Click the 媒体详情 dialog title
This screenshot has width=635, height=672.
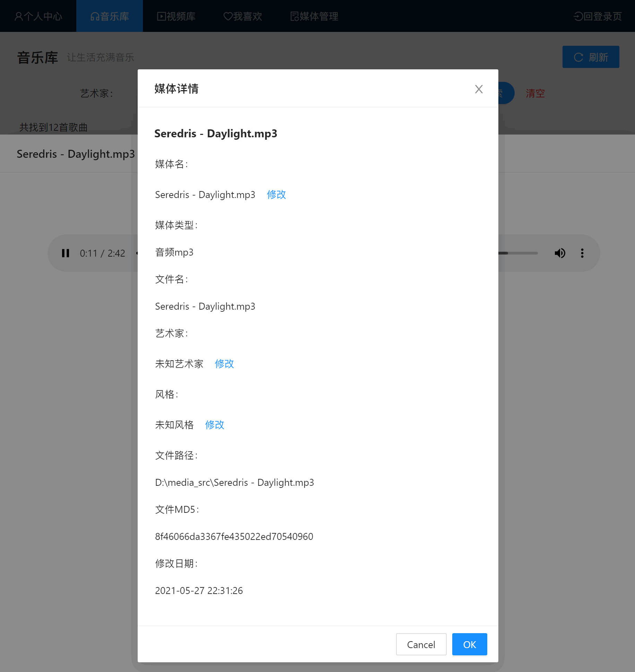[x=177, y=89]
